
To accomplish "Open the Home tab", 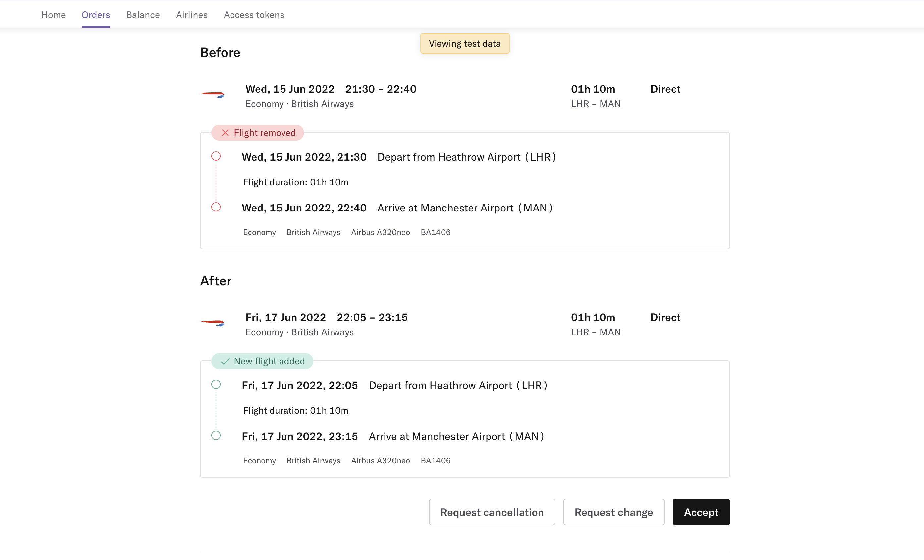I will click(53, 15).
